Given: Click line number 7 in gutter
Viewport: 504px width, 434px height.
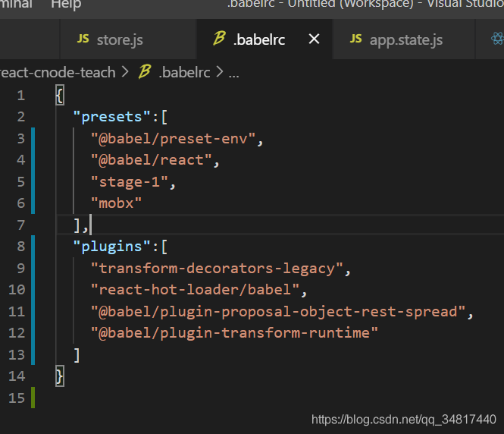Looking at the screenshot, I should (x=21, y=225).
